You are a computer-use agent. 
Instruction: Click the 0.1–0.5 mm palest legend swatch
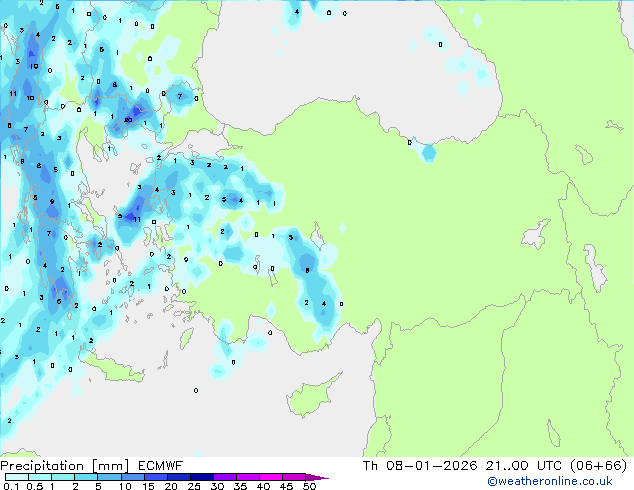click(x=17, y=477)
